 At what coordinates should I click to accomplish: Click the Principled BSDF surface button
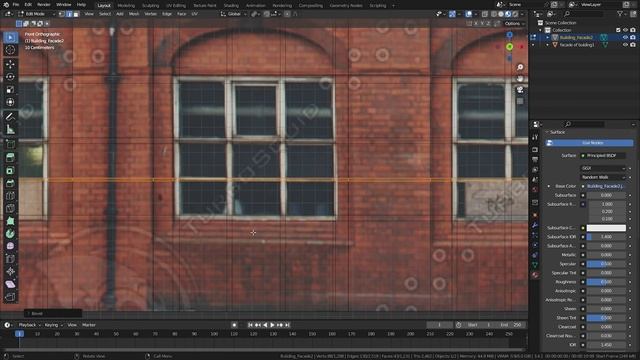[603, 156]
